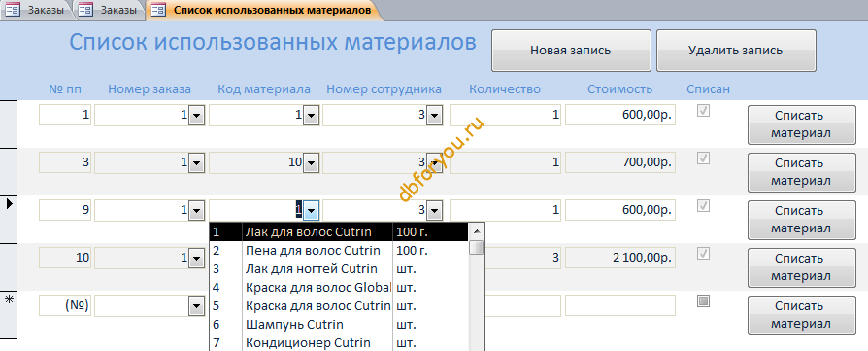Click the form icon on the second Заказы tab
The image size is (868, 351).
click(x=85, y=10)
